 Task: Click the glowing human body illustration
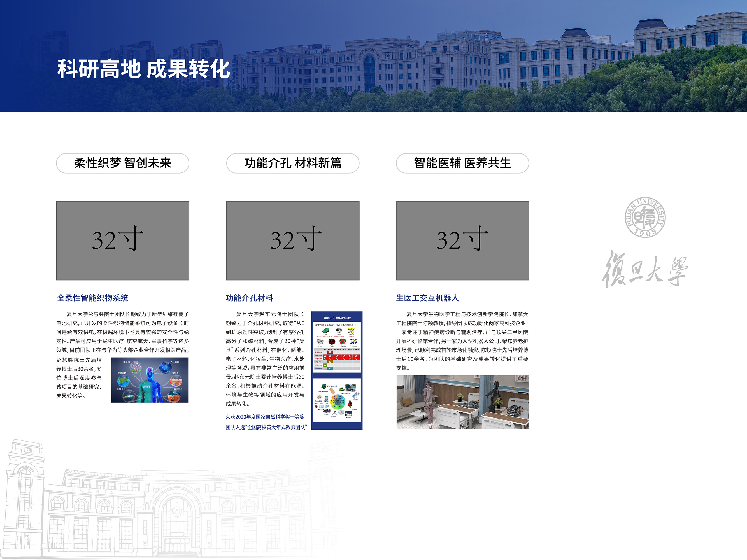click(150, 380)
